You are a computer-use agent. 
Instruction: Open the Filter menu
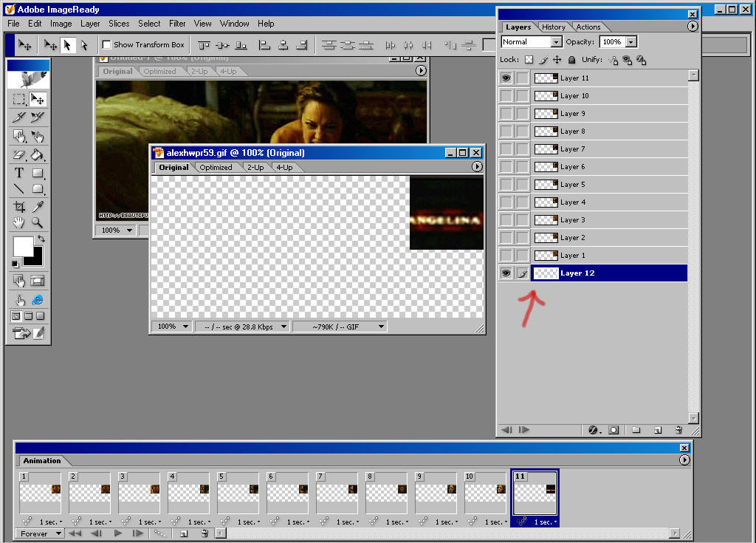click(177, 24)
